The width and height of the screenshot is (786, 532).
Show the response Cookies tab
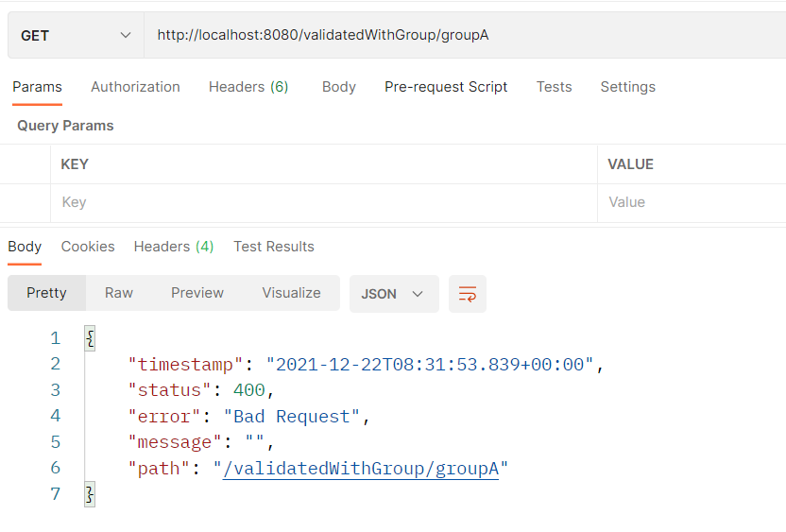88,247
